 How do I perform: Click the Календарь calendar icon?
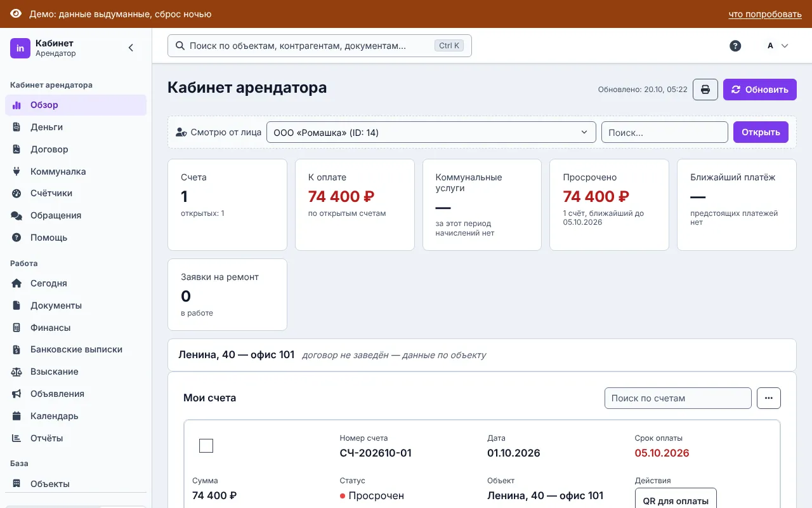17,416
